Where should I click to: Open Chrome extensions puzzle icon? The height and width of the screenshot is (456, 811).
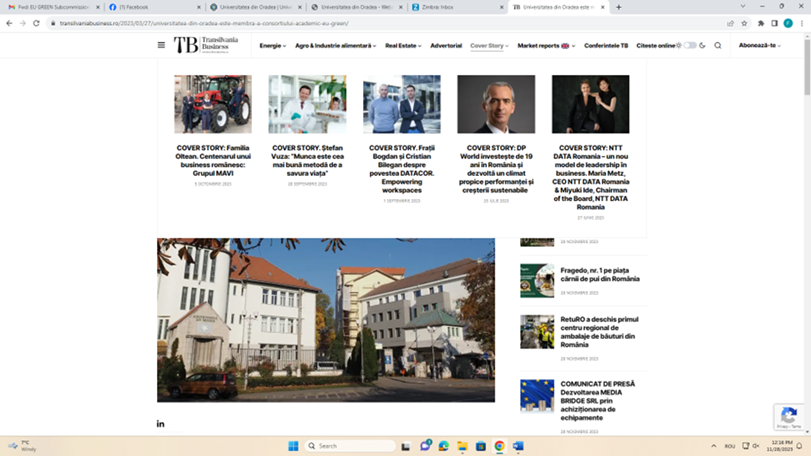point(760,23)
